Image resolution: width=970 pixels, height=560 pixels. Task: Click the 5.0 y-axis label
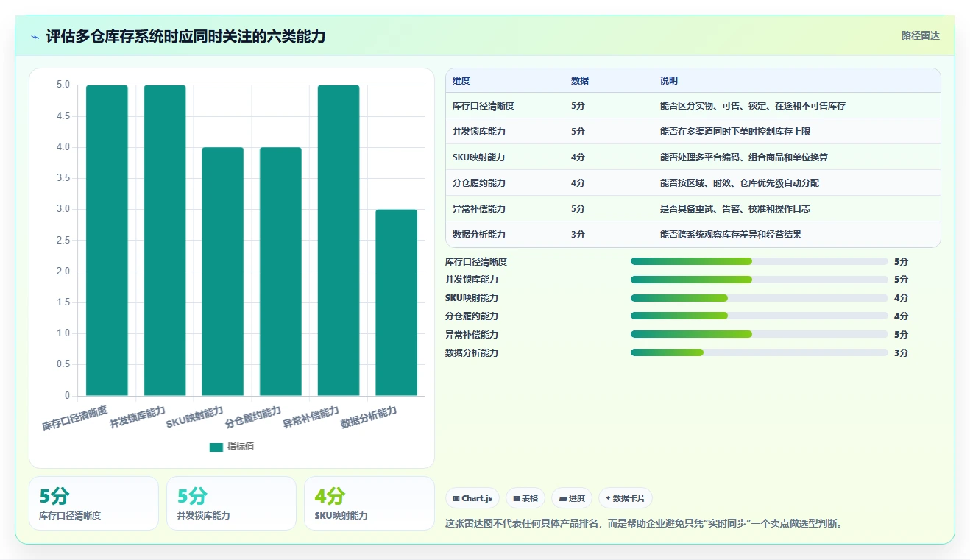[x=63, y=85]
